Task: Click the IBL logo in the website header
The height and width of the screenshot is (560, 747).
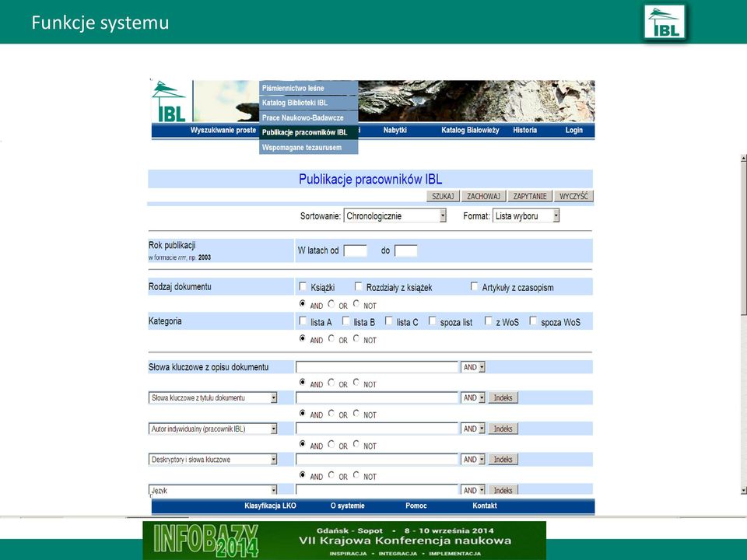Action: click(169, 101)
